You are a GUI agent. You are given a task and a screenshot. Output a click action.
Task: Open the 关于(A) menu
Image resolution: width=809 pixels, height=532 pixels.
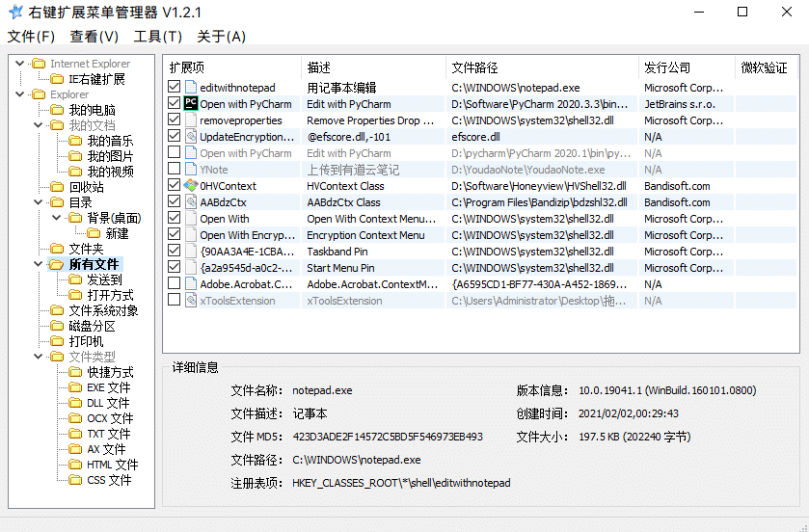coord(222,37)
